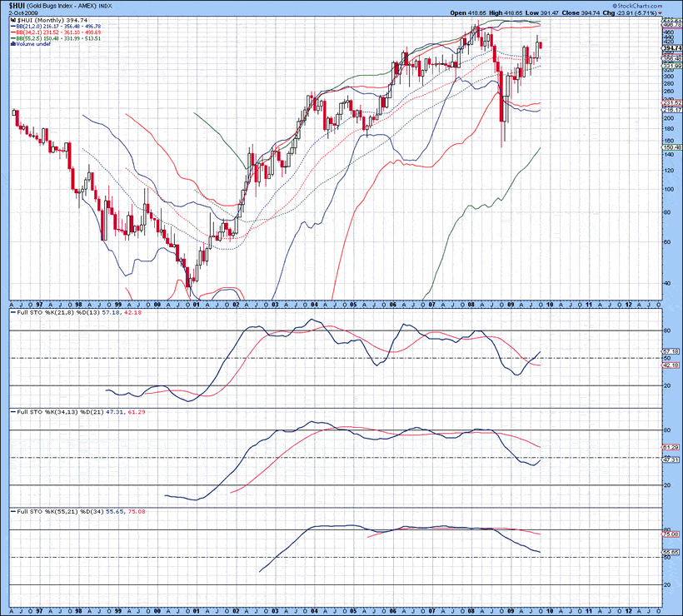Click the 75.08 stochastic value tag
This screenshot has width=683, height=616.
tap(671, 534)
